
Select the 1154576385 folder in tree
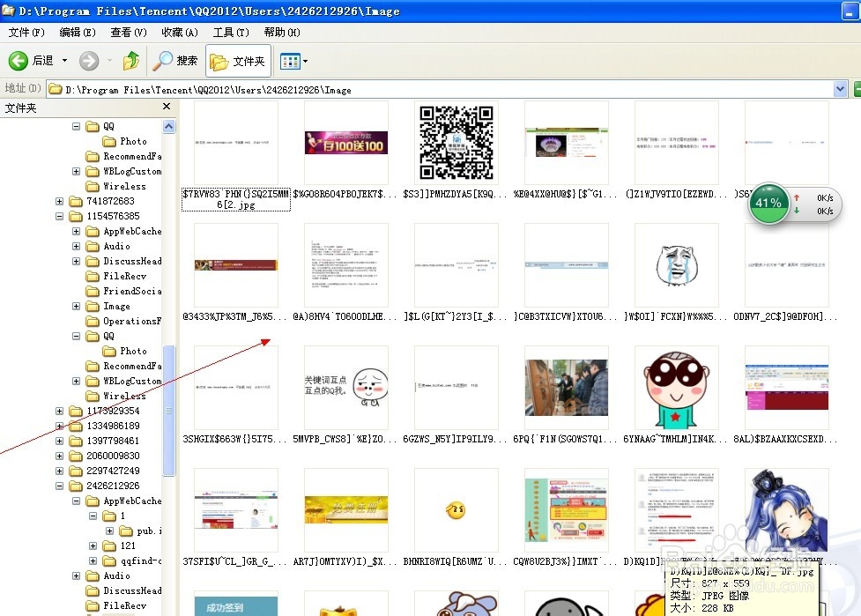click(113, 216)
